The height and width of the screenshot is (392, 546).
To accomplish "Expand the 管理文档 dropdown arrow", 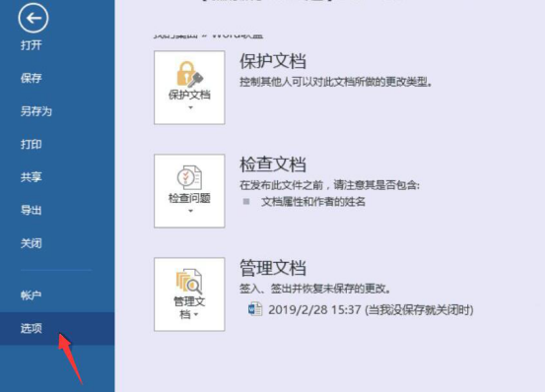I will 196,314.
